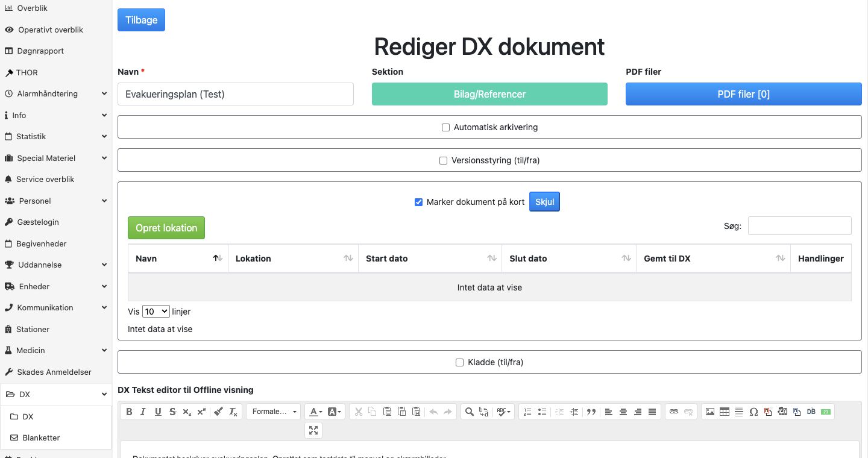Click the insert link icon
This screenshot has height=458, width=868.
[x=674, y=412]
